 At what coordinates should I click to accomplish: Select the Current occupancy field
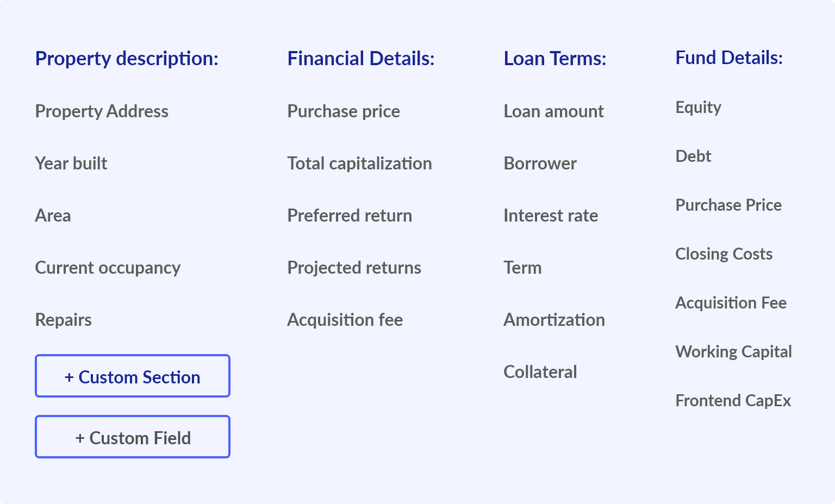tap(108, 268)
